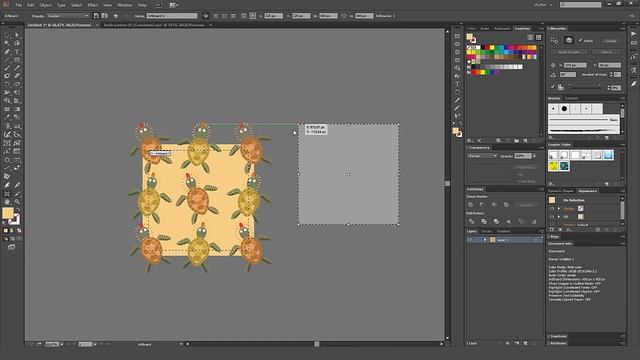Open the Opacity value dropdown arrow
Image resolution: width=640 pixels, height=360 pixels.
click(534, 156)
